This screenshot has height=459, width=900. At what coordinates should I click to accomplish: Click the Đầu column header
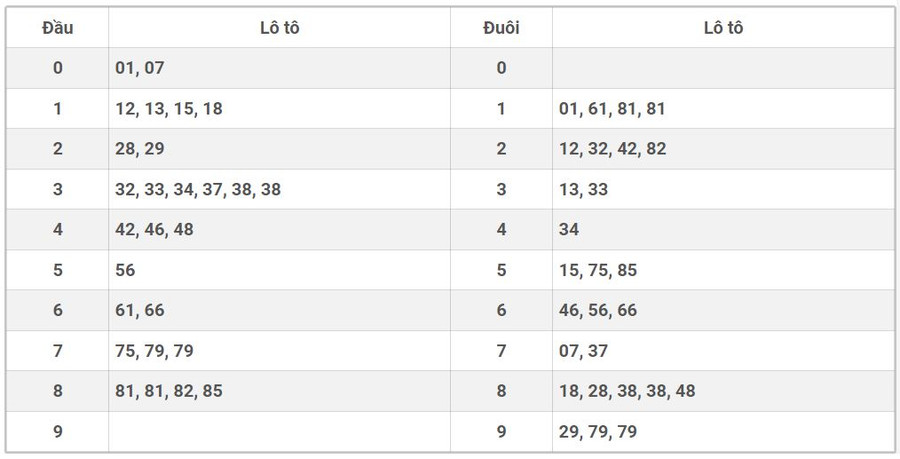[57, 28]
